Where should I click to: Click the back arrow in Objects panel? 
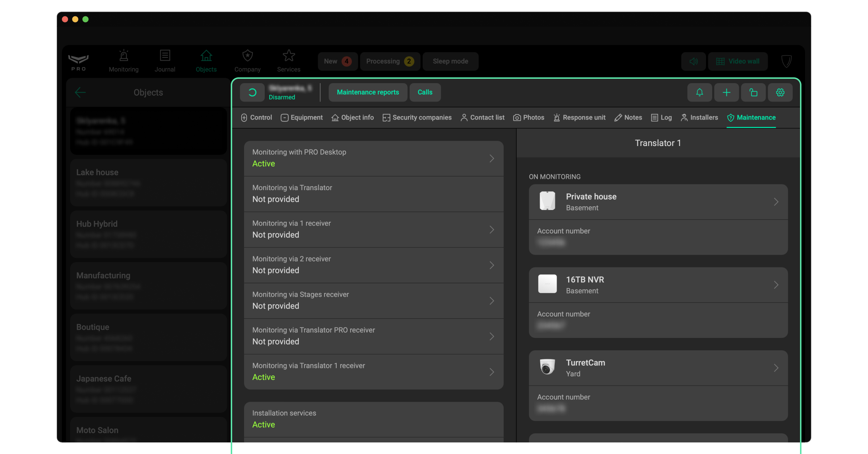coord(80,93)
